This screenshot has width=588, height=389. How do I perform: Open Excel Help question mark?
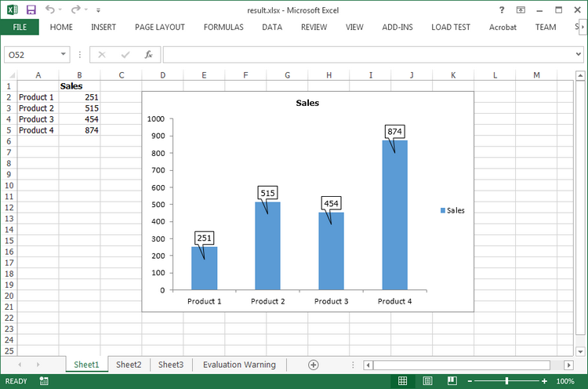pyautogui.click(x=502, y=10)
